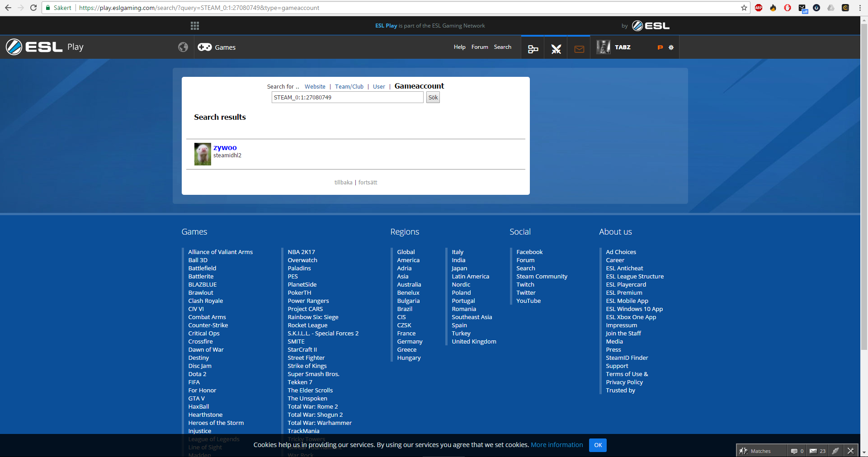Click the flame extension icon

[x=773, y=8]
